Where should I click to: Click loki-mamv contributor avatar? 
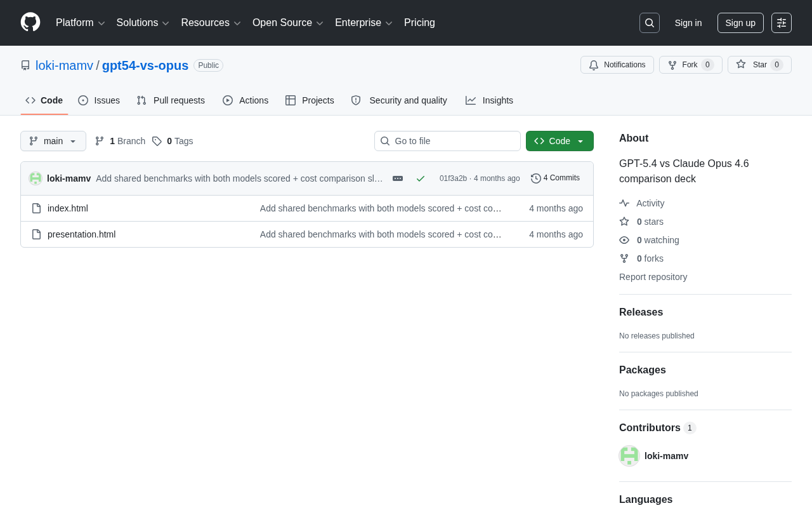click(629, 456)
